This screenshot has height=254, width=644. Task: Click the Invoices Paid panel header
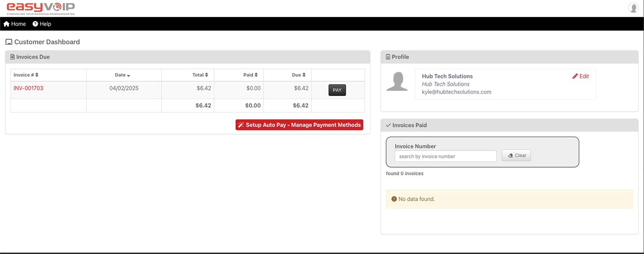tap(510, 125)
